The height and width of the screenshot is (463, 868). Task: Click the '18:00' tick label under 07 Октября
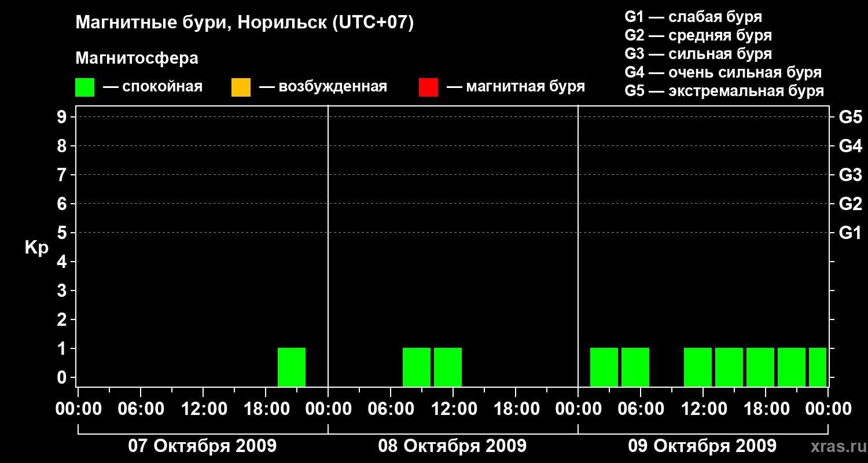(x=266, y=409)
